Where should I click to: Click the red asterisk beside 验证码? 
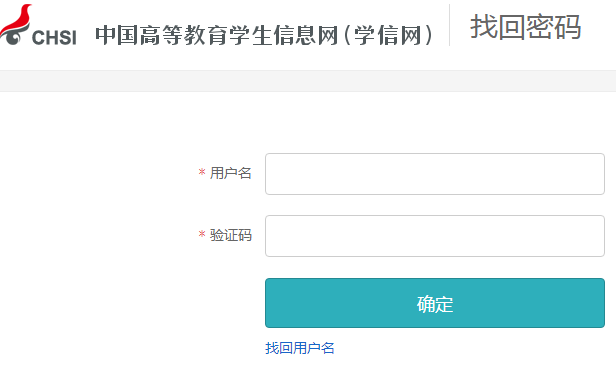point(202,234)
